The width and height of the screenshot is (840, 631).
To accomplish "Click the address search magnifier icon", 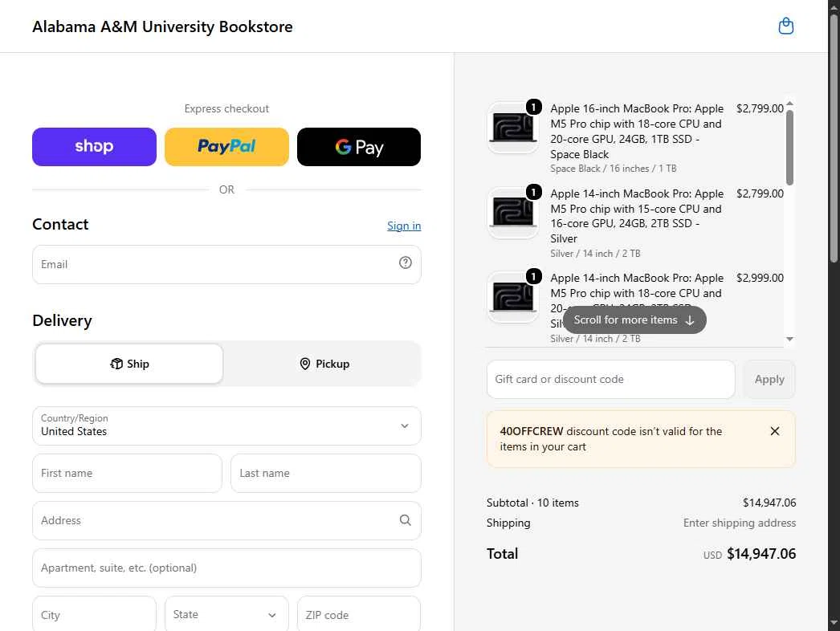I will [405, 520].
